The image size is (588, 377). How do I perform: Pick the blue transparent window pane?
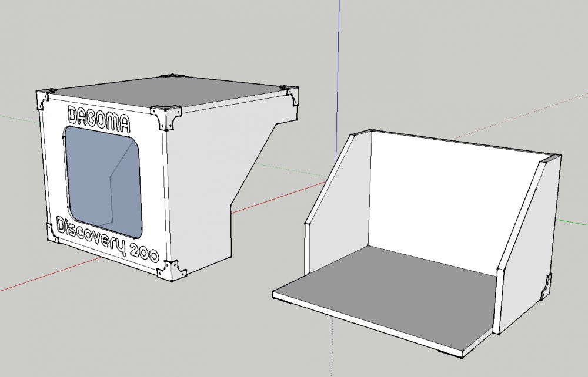pyautogui.click(x=103, y=181)
